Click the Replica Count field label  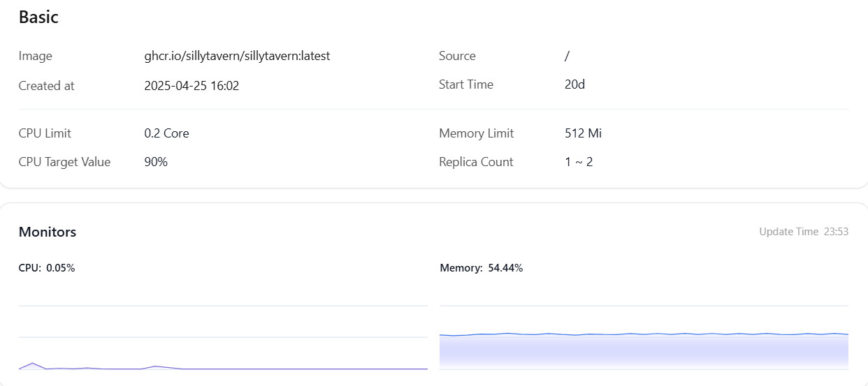coord(476,162)
